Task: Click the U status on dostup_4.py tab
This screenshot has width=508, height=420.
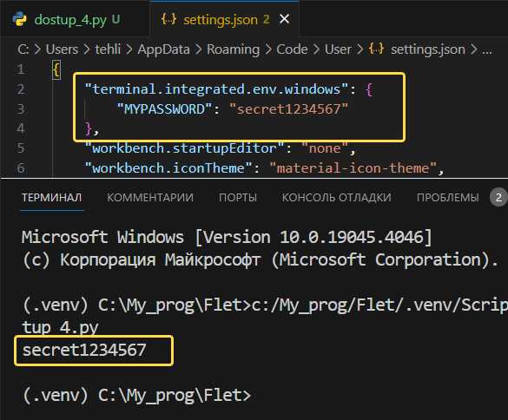Action: (x=116, y=19)
